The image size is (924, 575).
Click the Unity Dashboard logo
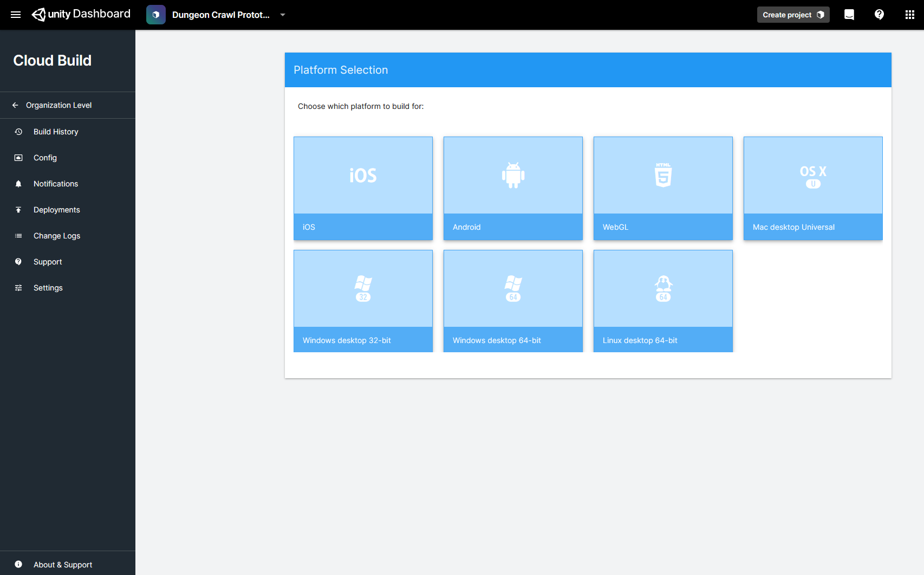81,14
